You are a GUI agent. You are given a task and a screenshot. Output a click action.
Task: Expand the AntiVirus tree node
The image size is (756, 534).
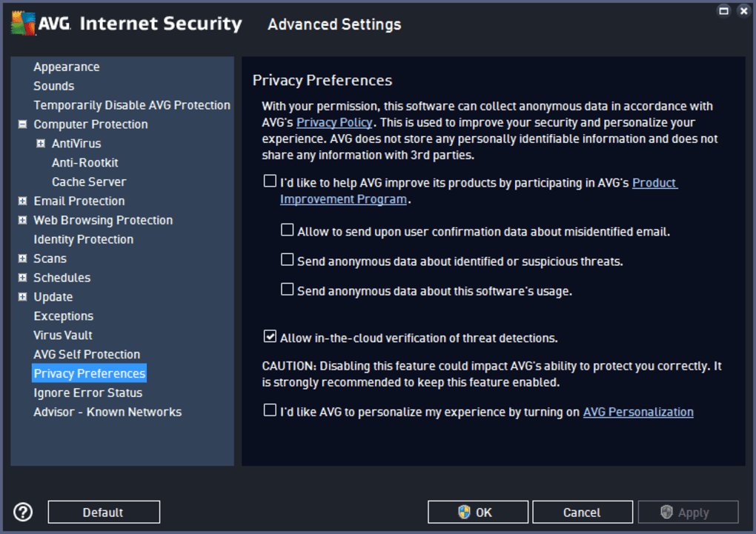pos(41,143)
